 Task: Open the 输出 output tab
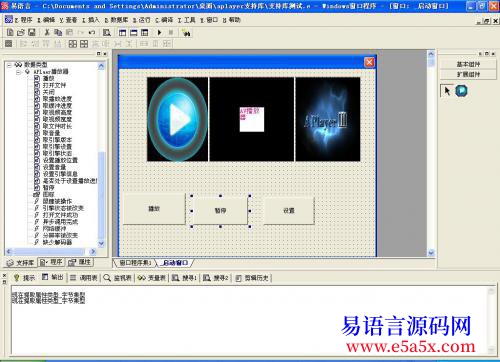point(53,277)
